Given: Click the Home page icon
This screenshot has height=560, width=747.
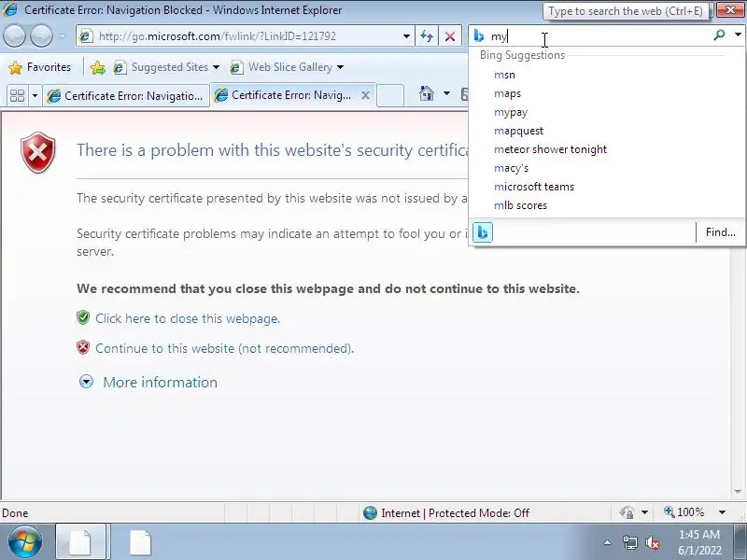Looking at the screenshot, I should tap(427, 93).
